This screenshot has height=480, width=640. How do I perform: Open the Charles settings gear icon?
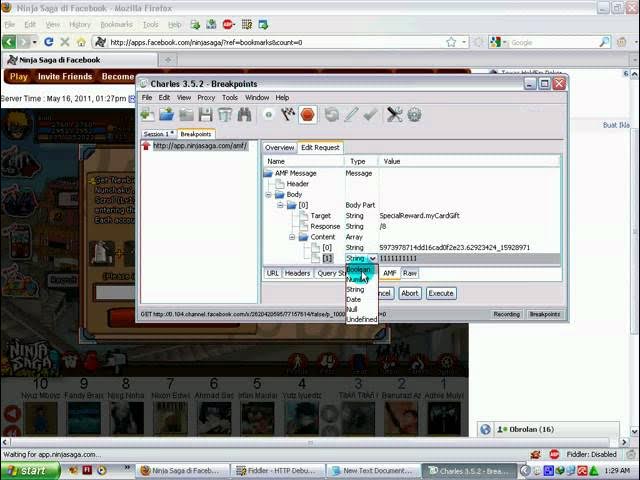(x=414, y=115)
